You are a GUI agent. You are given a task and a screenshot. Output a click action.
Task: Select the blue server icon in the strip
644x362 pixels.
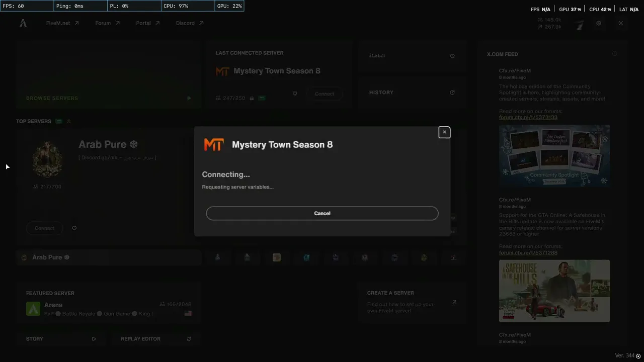point(306,257)
